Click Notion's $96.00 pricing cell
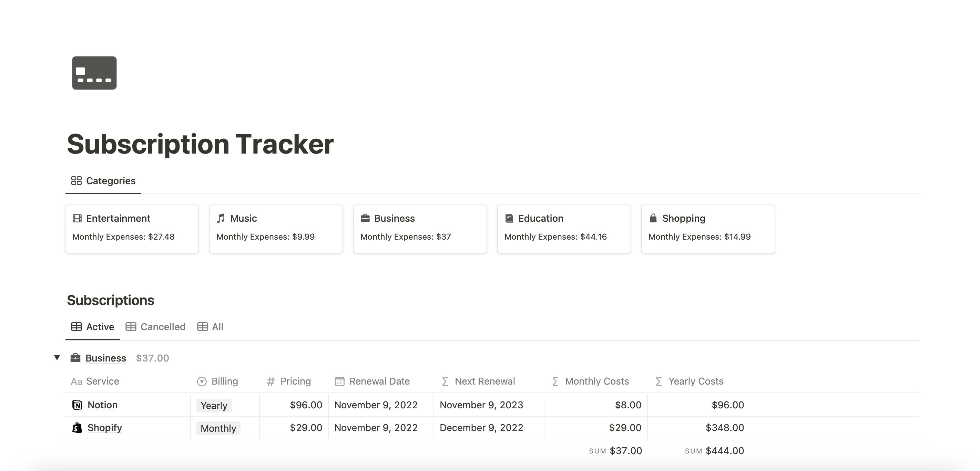This screenshot has width=980, height=471. pos(306,405)
